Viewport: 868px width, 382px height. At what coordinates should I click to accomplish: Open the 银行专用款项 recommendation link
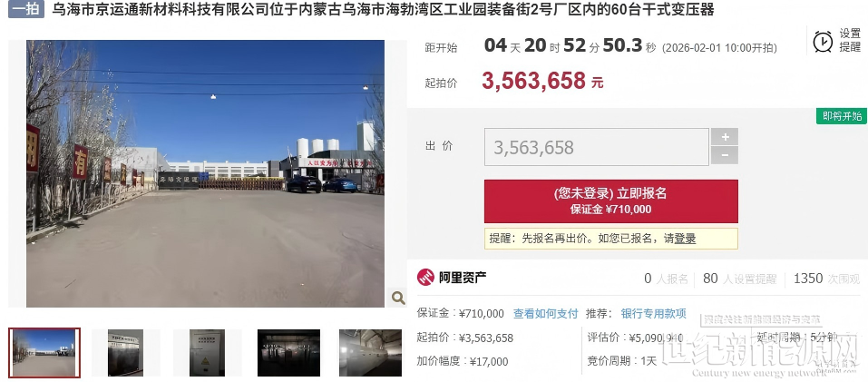[x=653, y=314]
